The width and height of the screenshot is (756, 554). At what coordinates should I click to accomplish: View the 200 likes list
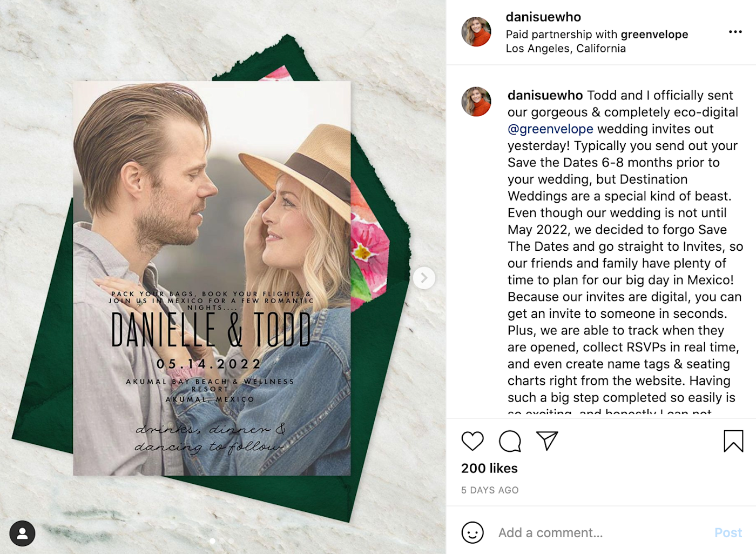pyautogui.click(x=489, y=469)
